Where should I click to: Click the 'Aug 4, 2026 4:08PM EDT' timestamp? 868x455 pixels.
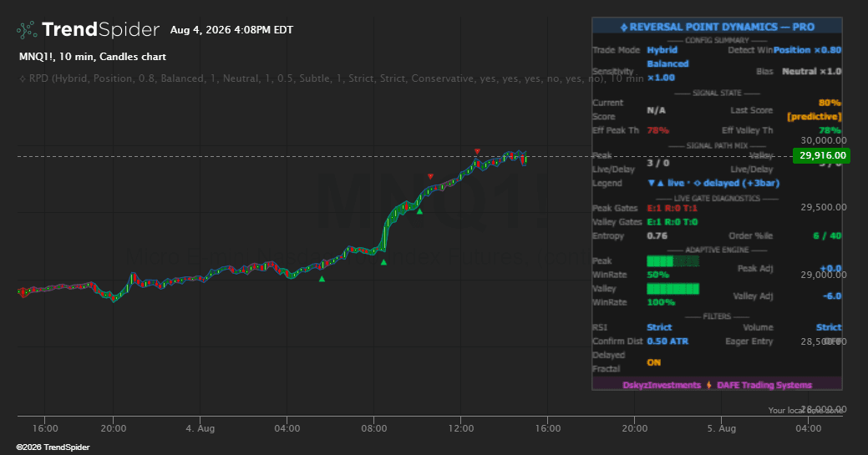[x=231, y=30]
